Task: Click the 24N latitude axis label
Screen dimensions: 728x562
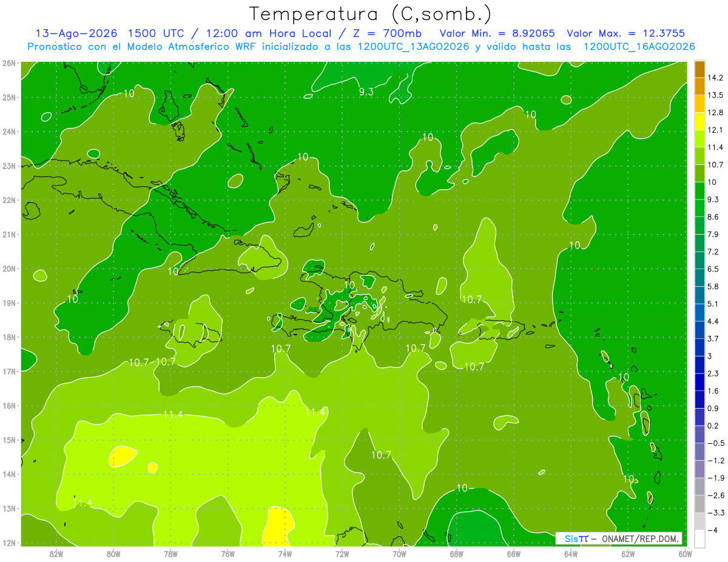Action: click(x=8, y=132)
